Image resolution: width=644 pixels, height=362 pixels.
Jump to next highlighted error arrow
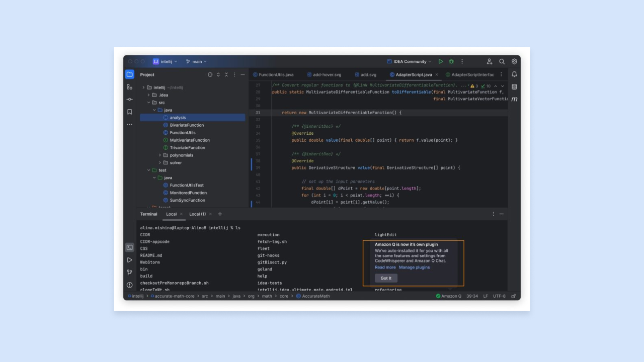click(x=503, y=86)
